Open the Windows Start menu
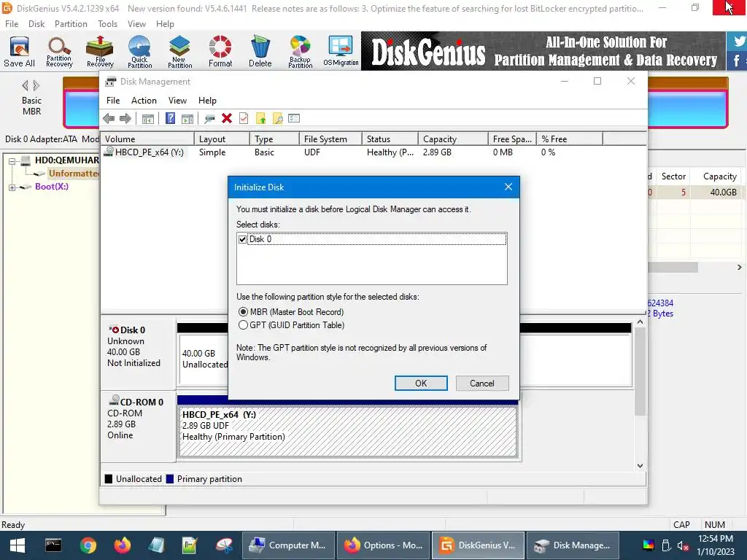The height and width of the screenshot is (560, 747). pyautogui.click(x=18, y=545)
